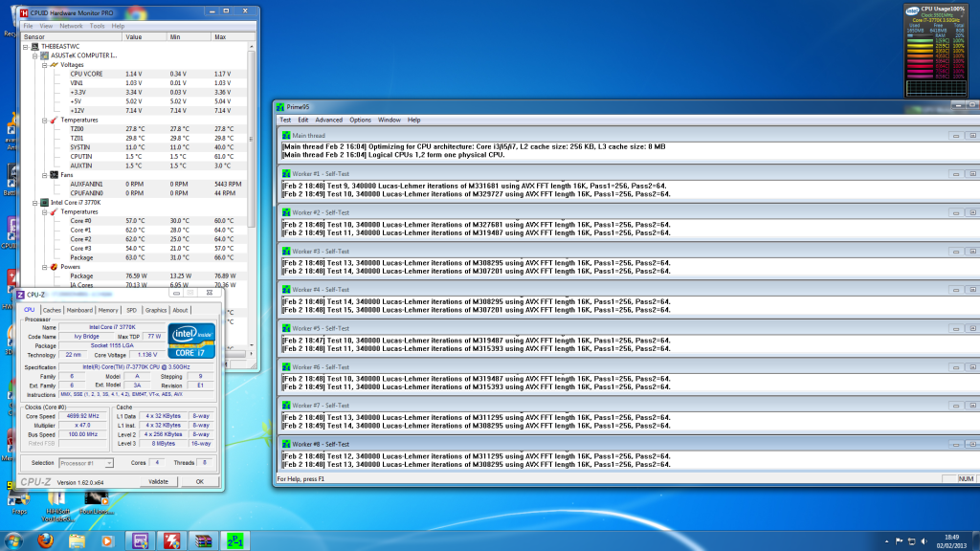Switch to CPU-Z via its taskbar button
Viewport: 980px width, 551px height.
point(140,540)
